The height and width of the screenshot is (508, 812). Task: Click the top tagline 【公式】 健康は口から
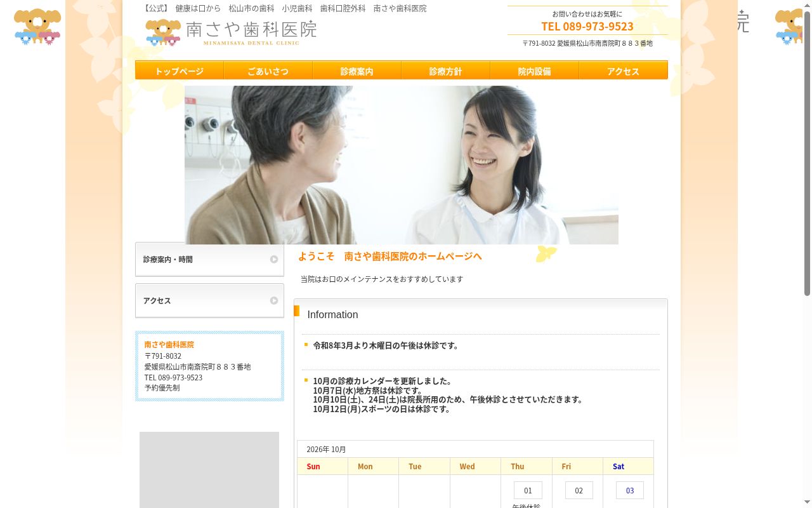point(285,8)
